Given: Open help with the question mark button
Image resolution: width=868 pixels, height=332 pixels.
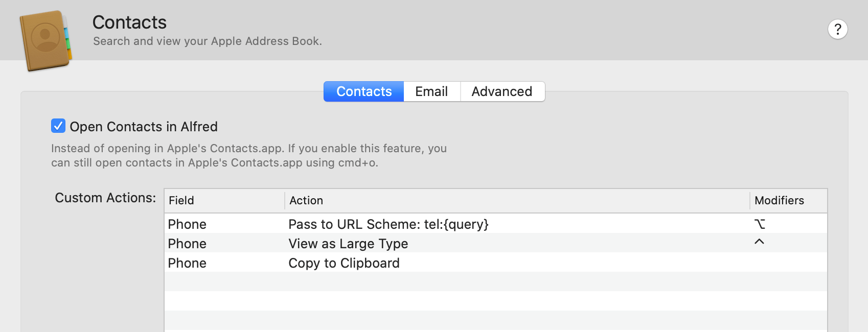Looking at the screenshot, I should [x=837, y=29].
